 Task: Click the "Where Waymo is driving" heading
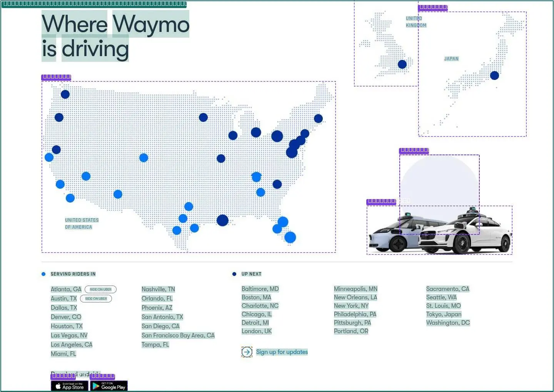115,36
